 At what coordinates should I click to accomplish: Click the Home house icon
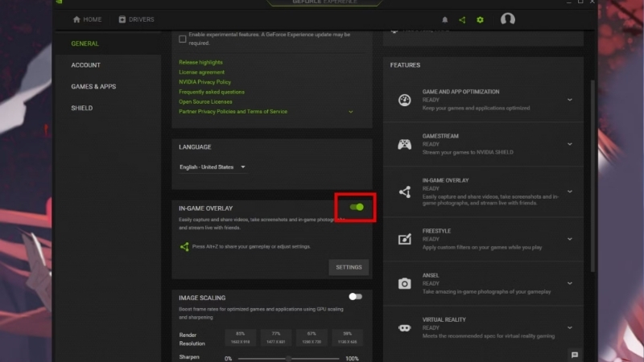(x=76, y=19)
